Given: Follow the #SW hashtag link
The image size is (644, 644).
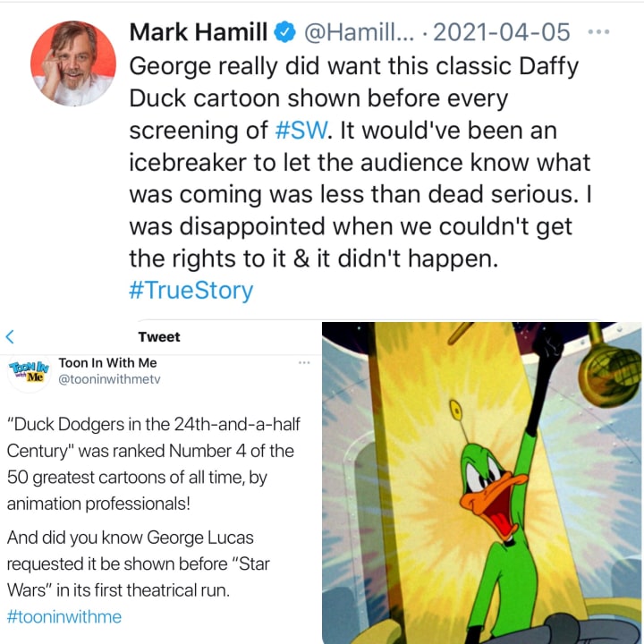Looking at the screenshot, I should (x=301, y=131).
